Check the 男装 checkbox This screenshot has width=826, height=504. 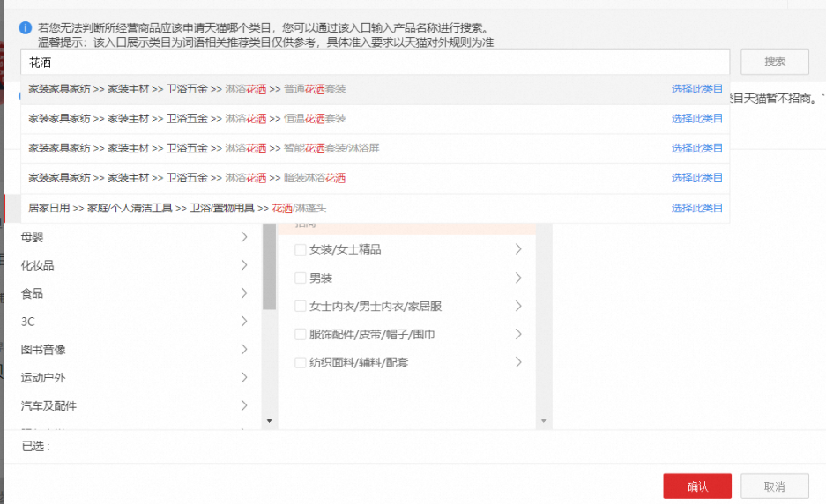pos(301,278)
